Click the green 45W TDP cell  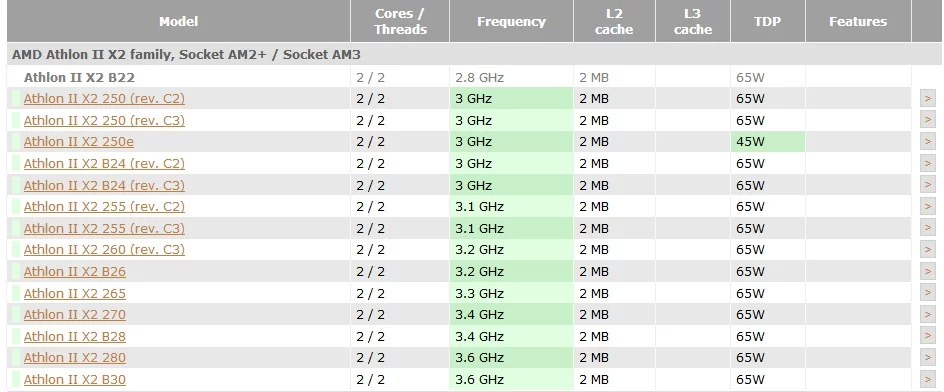point(768,142)
